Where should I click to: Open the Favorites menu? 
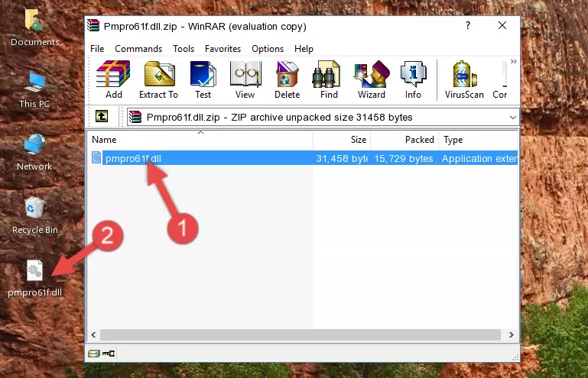point(223,49)
